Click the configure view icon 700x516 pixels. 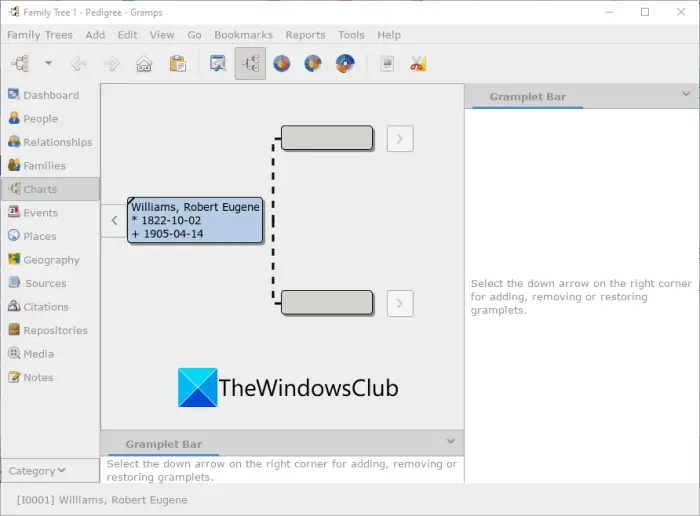[218, 63]
